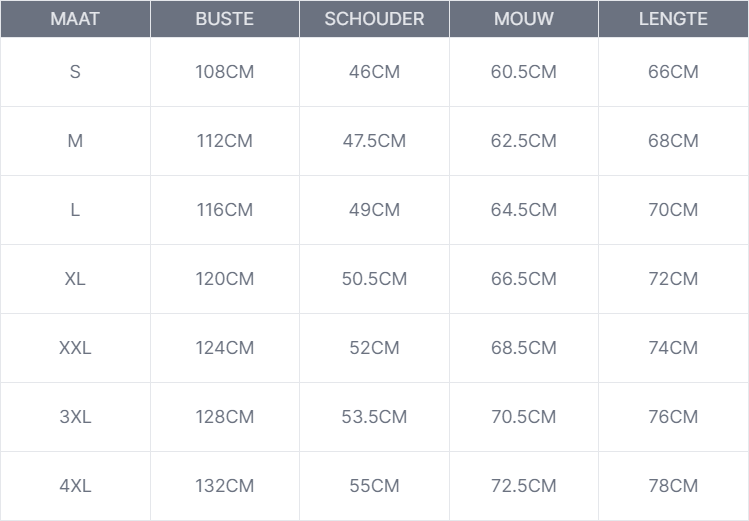
Task: Click the 72.5CM sleeve measurement
Action: point(523,486)
